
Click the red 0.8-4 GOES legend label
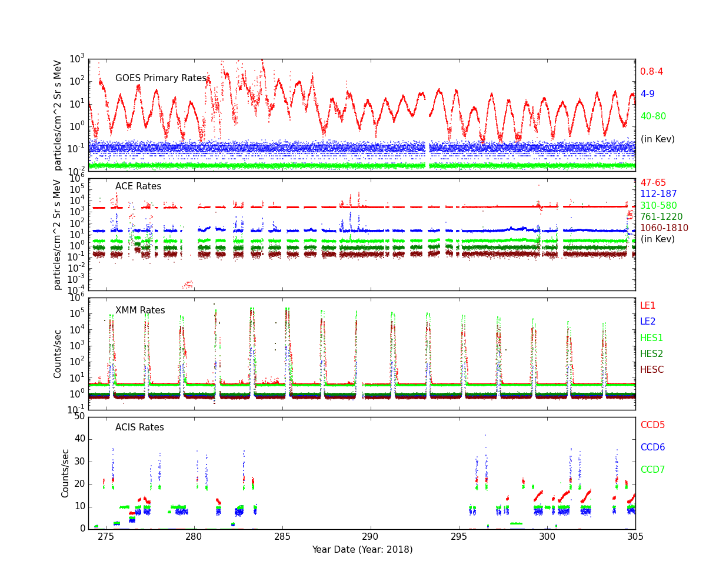[x=651, y=72]
